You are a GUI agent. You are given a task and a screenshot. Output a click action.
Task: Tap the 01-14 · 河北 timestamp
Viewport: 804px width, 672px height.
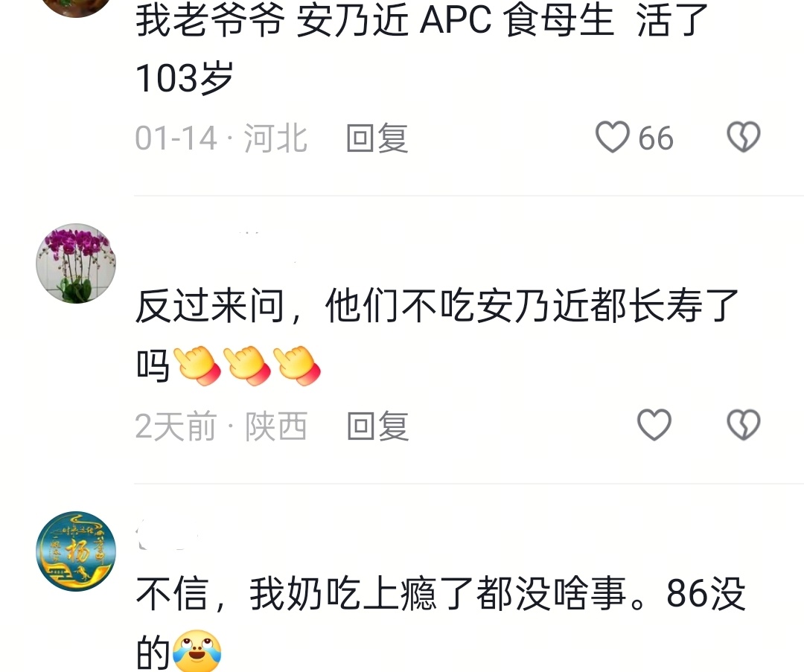click(221, 138)
